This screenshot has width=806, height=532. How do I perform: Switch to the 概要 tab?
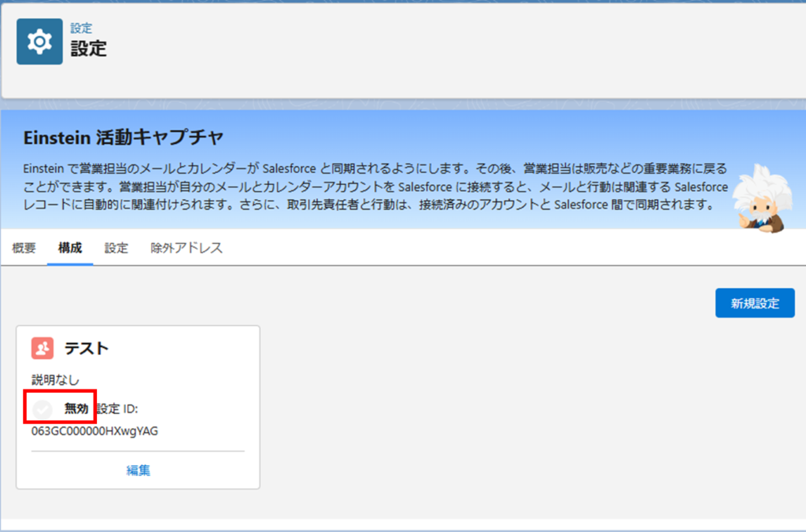24,248
